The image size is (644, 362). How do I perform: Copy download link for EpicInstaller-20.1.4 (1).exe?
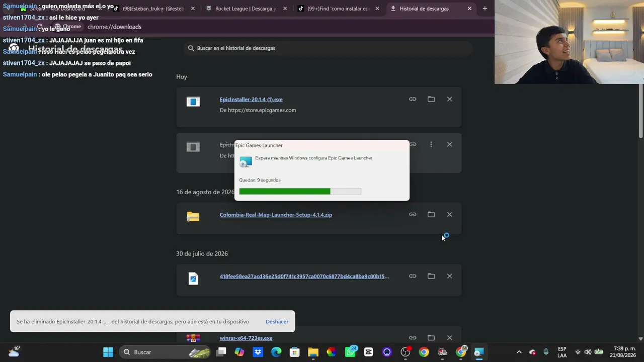413,99
